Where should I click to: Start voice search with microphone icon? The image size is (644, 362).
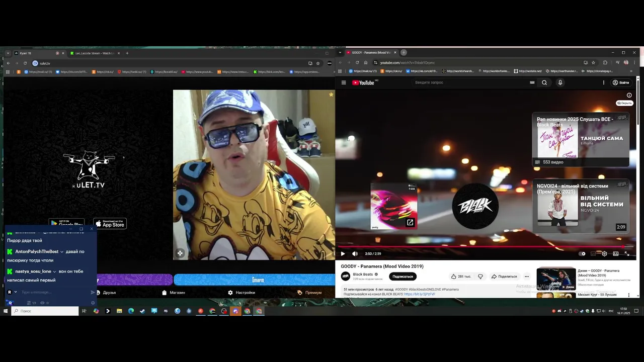(560, 82)
